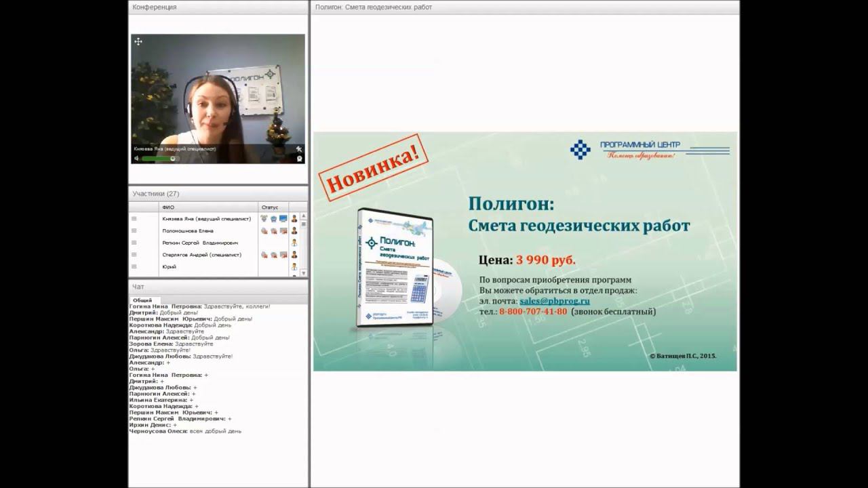Image resolution: width=868 pixels, height=488 pixels.
Task: Sort by the ФИО column header
Action: (208, 207)
